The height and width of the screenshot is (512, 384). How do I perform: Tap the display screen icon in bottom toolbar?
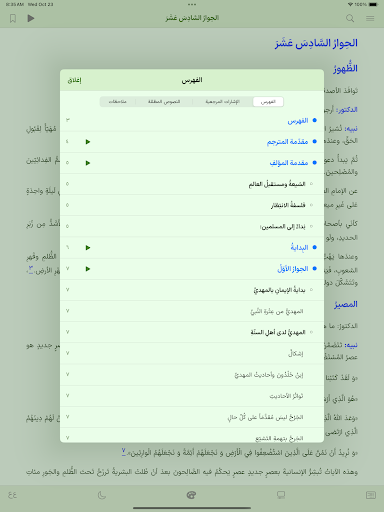281,495
